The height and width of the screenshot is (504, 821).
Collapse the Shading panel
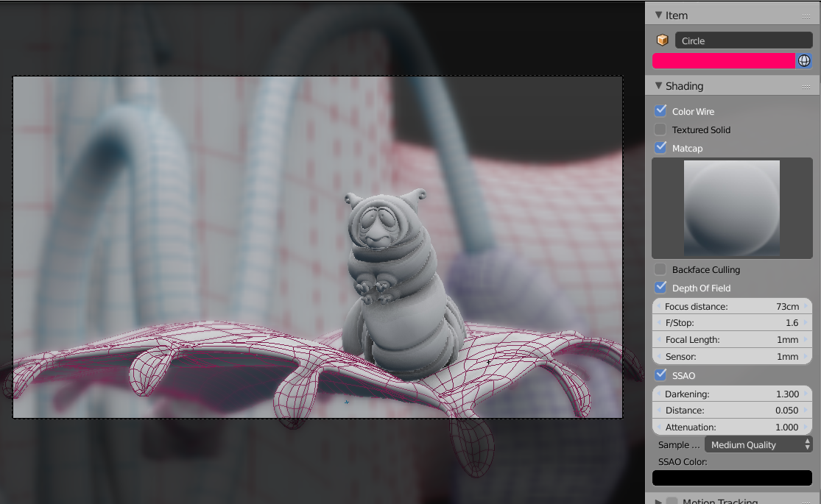(x=659, y=85)
